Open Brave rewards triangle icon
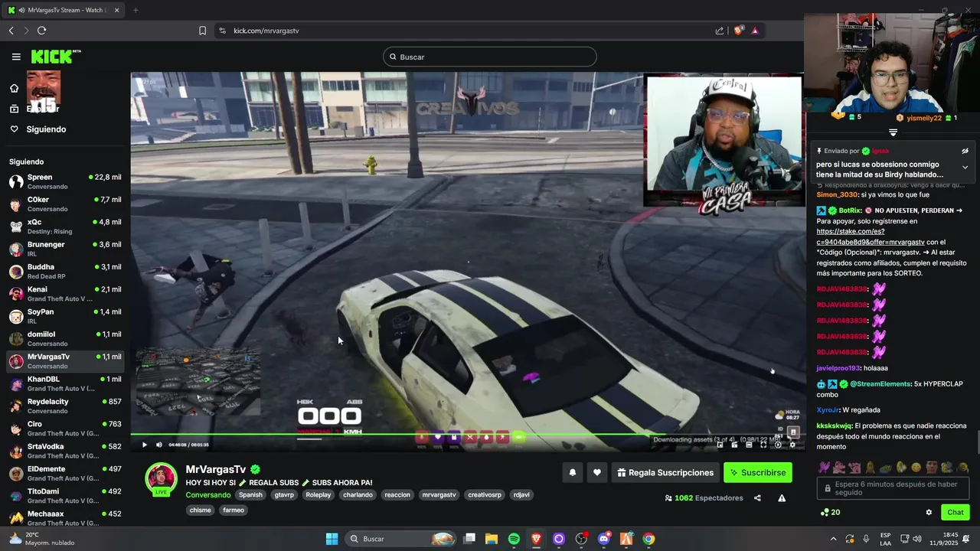Image resolution: width=980 pixels, height=551 pixels. click(756, 31)
